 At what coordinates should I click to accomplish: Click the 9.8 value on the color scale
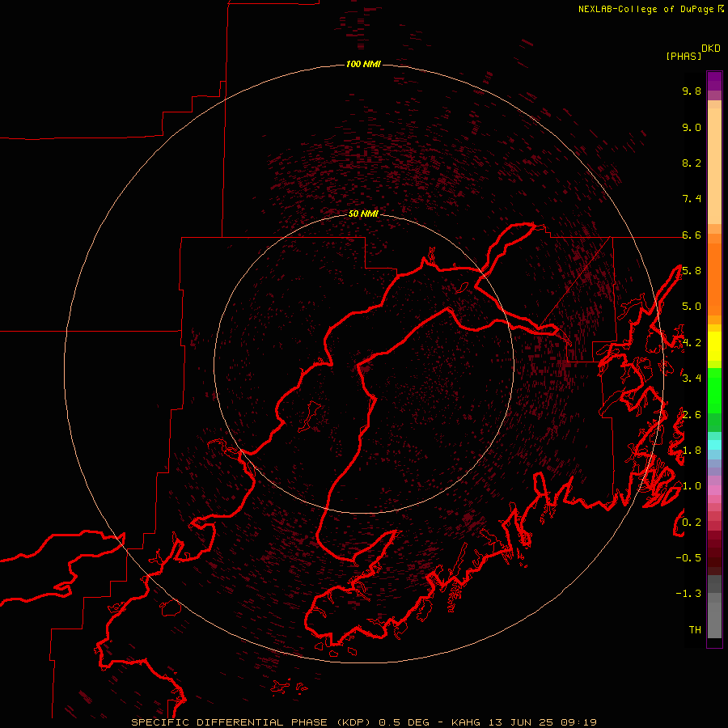click(692, 91)
